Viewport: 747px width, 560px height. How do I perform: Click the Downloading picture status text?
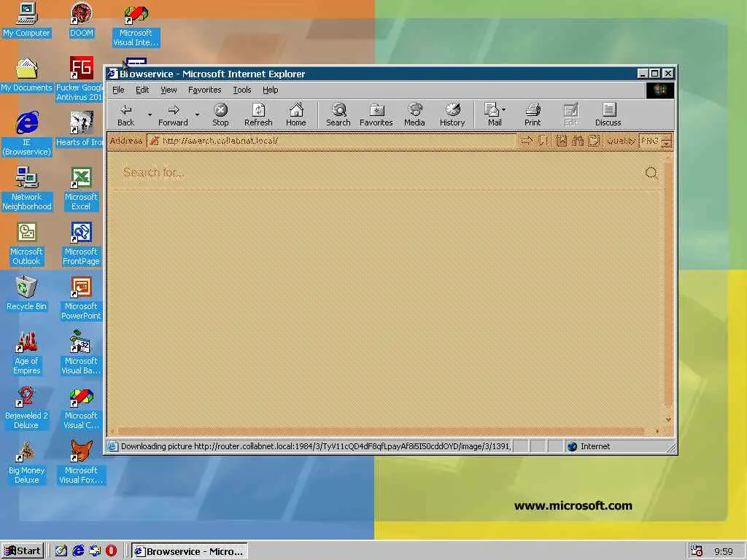tap(315, 447)
